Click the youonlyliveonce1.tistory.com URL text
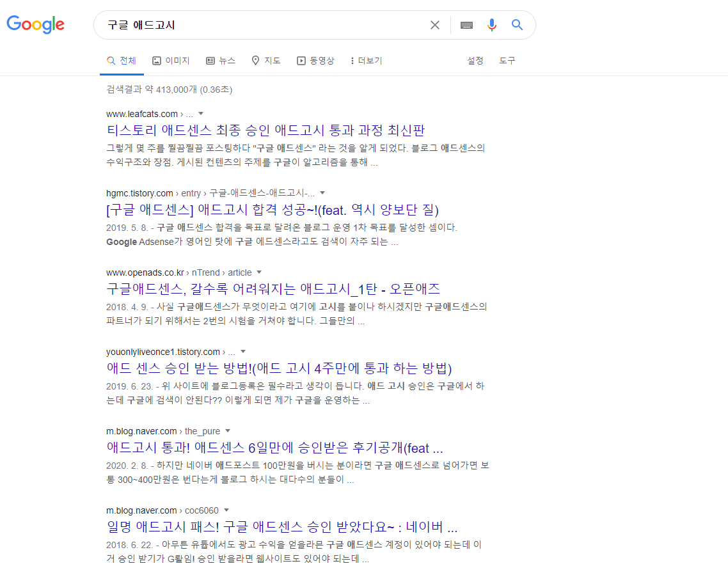This screenshot has height=582, width=728. 163,352
